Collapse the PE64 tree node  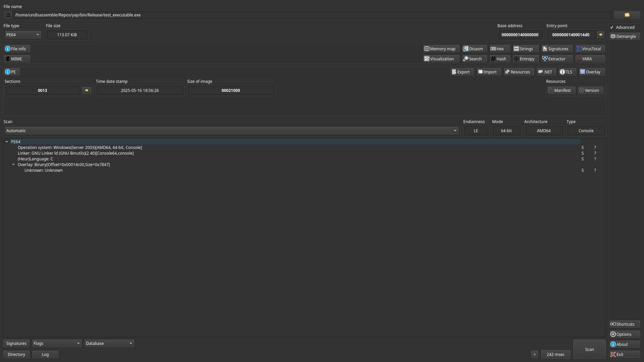[x=7, y=142]
